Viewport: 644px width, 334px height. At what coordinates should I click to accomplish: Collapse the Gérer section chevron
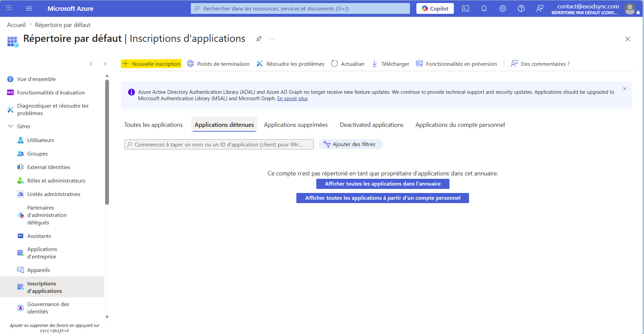click(10, 126)
